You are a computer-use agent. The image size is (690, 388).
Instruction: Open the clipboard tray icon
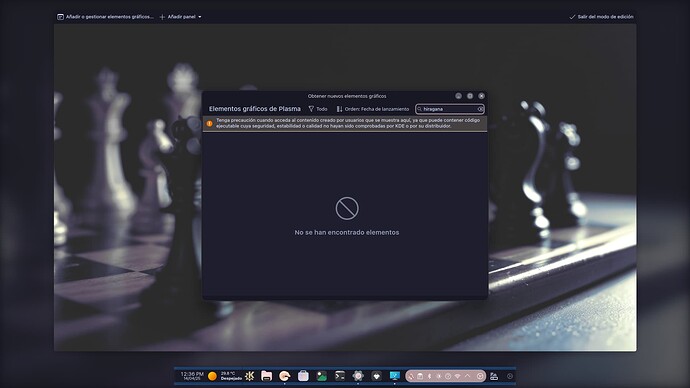coord(420,376)
